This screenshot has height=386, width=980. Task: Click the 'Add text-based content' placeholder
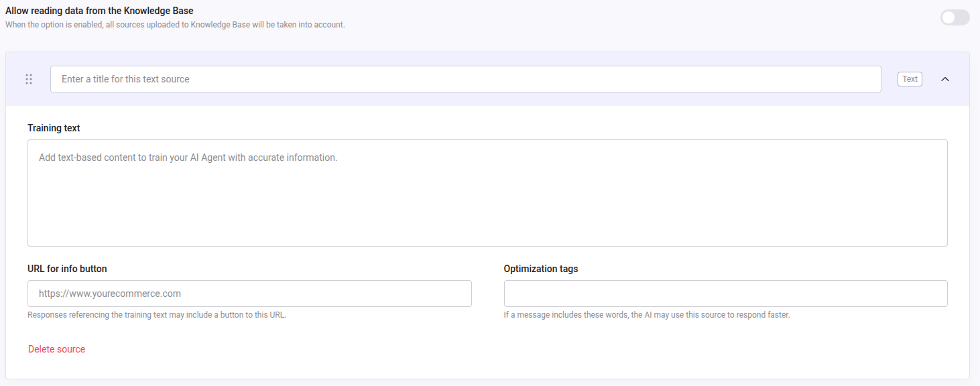pyautogui.click(x=188, y=157)
